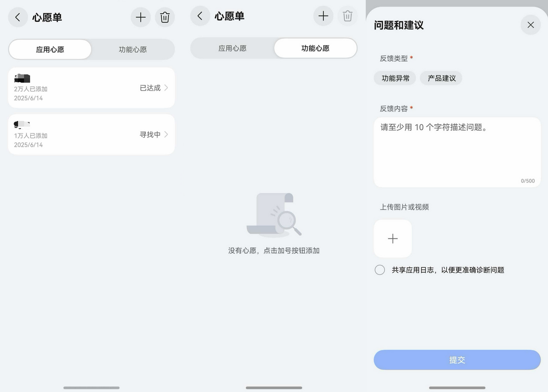Choose 产品建议 as feedback type
The image size is (548, 392).
[x=441, y=78]
